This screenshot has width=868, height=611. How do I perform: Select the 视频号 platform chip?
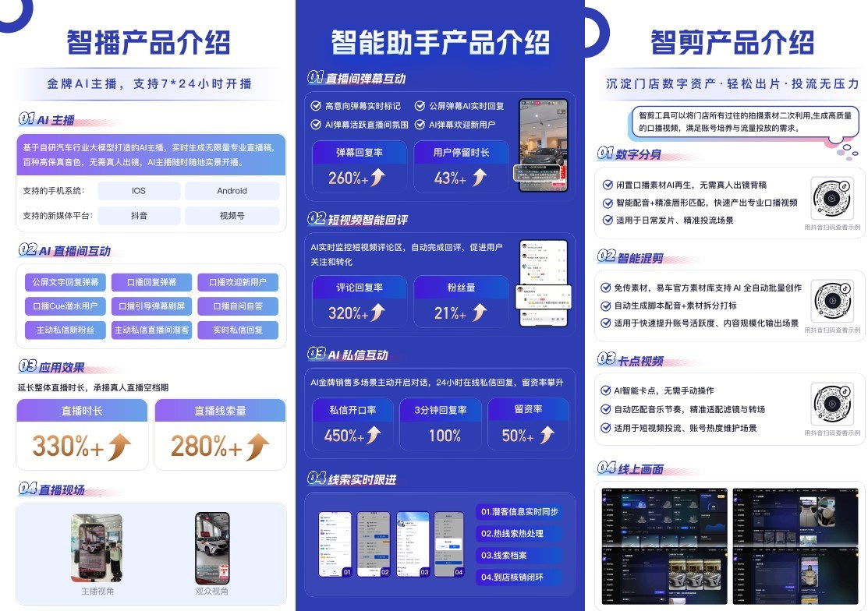[232, 216]
